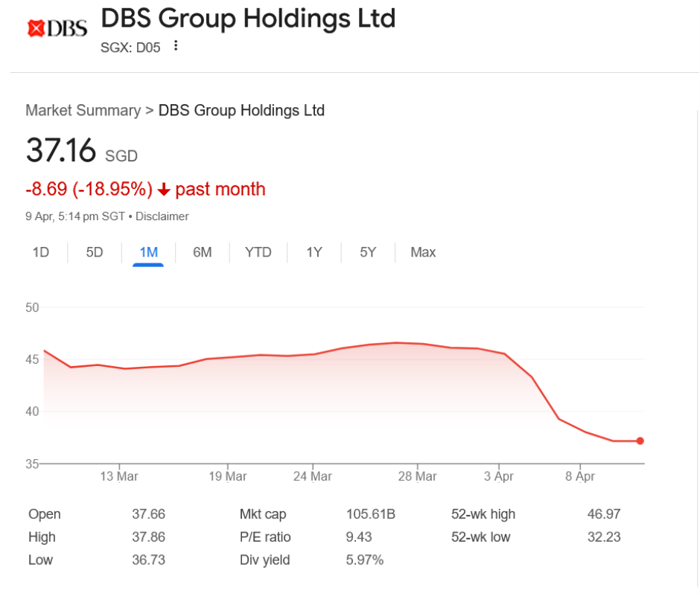Click the P/E ratio value 9.43

click(x=359, y=536)
